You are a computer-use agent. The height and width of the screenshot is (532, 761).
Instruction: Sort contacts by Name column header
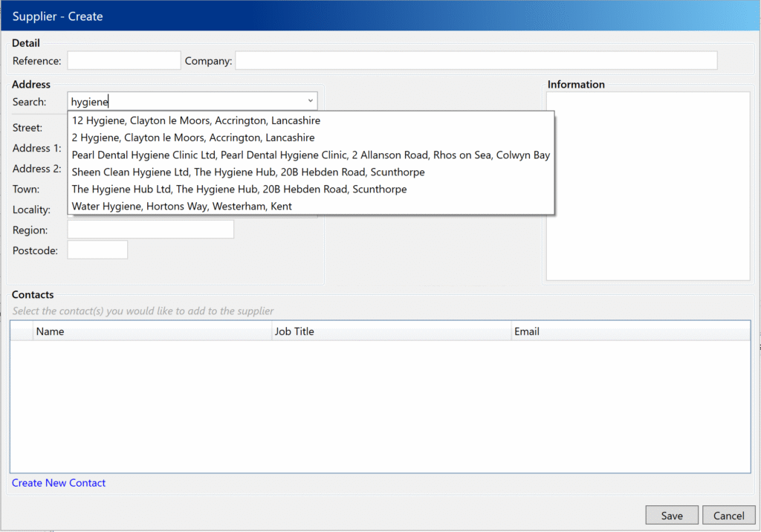[152, 331]
